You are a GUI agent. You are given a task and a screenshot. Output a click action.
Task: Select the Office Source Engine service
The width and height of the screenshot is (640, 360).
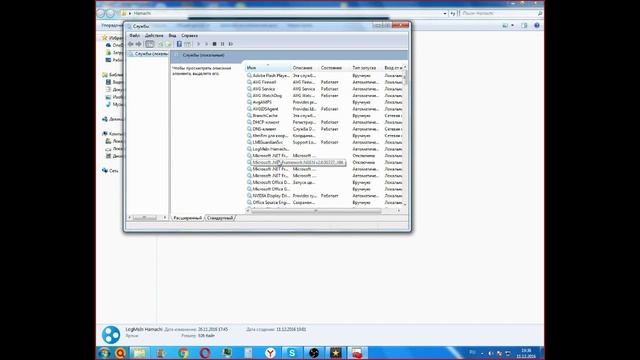coord(324,202)
